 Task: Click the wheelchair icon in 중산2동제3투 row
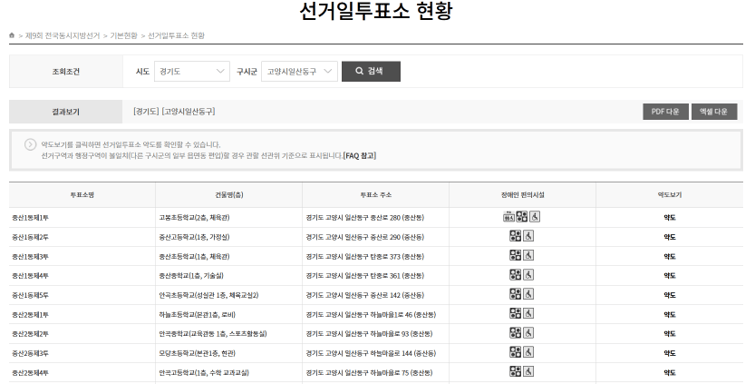click(x=529, y=352)
